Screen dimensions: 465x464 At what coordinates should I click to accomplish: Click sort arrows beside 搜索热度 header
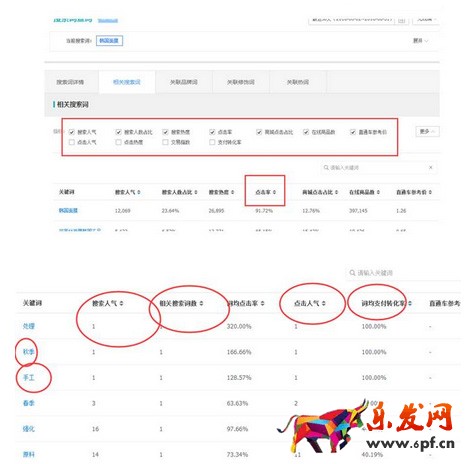(232, 192)
